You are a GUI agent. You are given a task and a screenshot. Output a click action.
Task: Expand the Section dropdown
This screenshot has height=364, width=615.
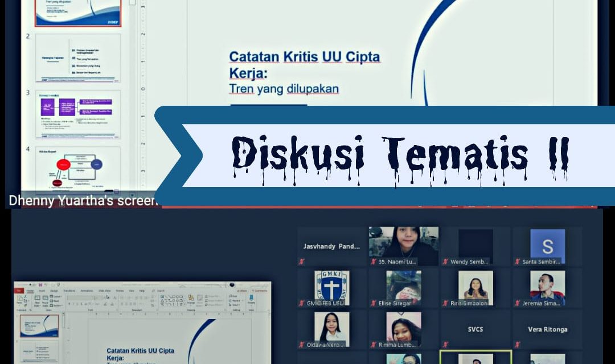coord(56,305)
